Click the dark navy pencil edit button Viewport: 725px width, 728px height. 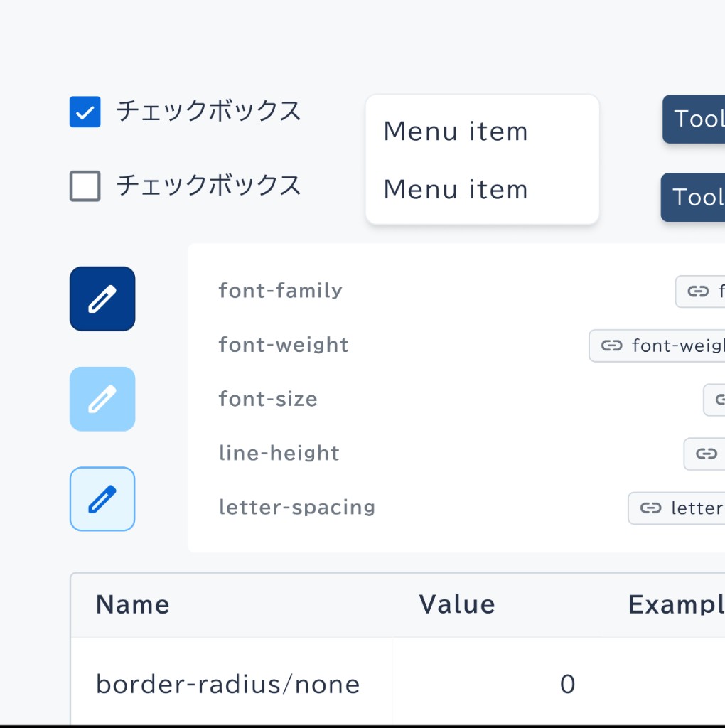point(102,299)
